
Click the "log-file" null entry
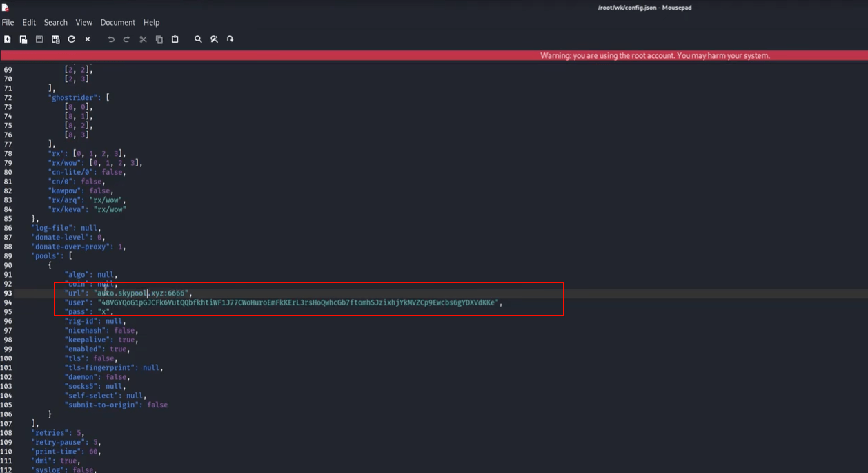(66, 228)
